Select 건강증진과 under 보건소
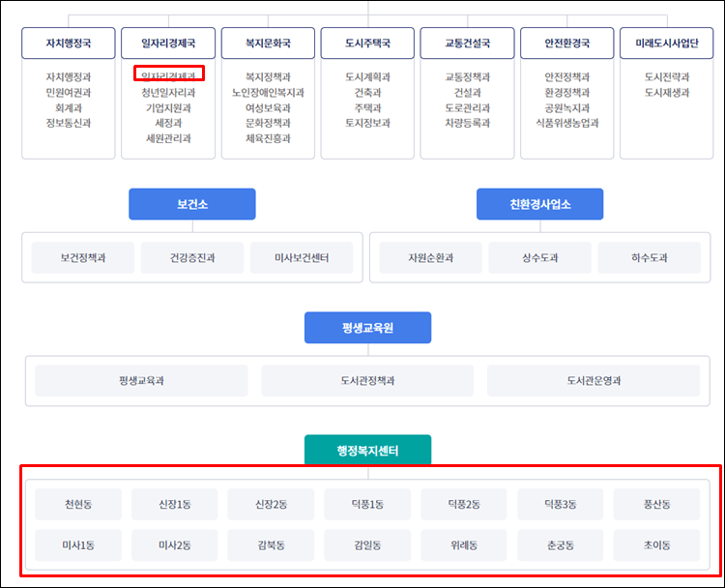 [x=192, y=257]
